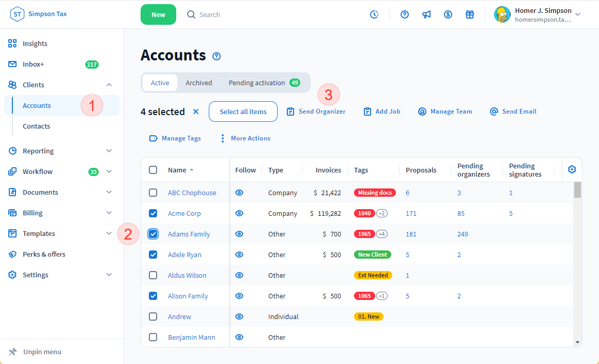Open the gift box icon

[x=470, y=14]
